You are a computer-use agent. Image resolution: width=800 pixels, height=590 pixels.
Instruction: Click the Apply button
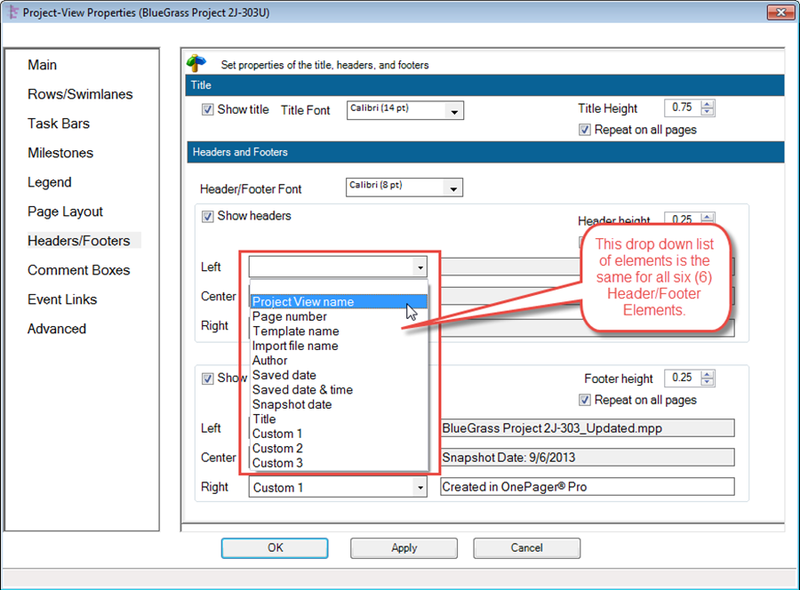point(404,548)
